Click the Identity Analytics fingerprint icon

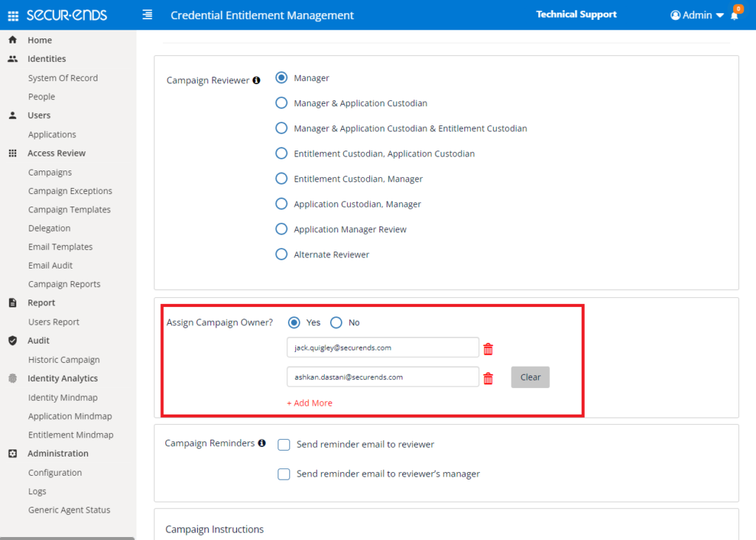point(13,378)
